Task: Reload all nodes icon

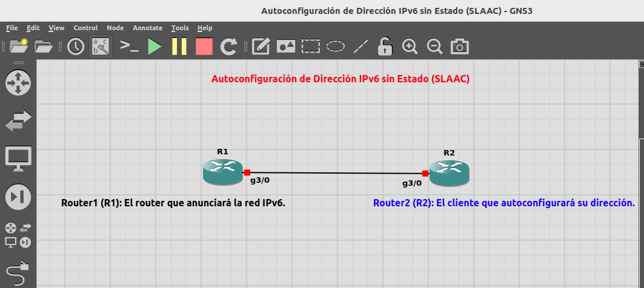Action: tap(228, 46)
